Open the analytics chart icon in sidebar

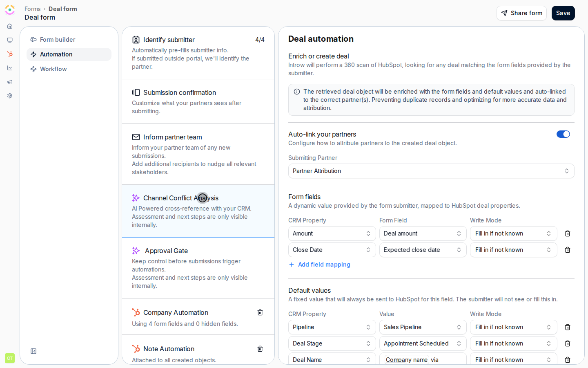tap(10, 68)
